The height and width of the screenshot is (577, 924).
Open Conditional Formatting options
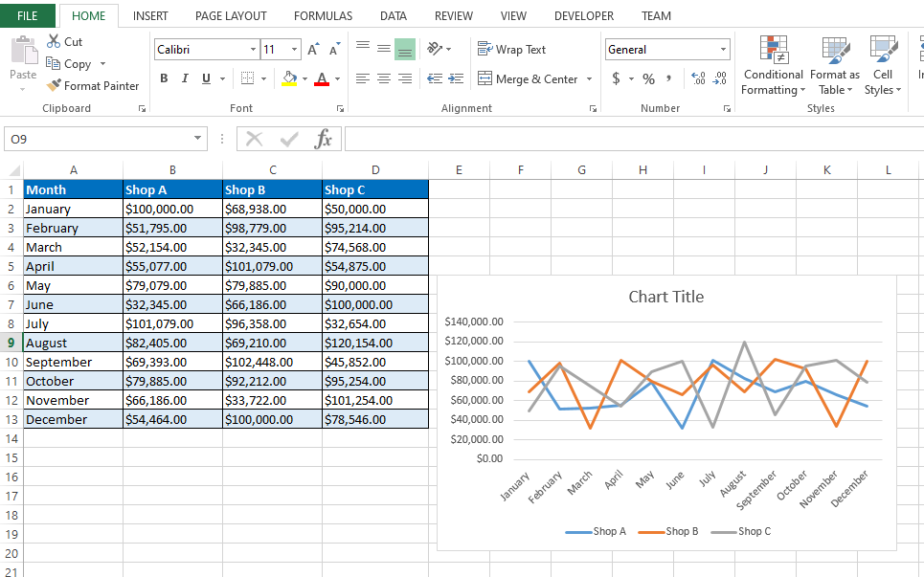click(772, 65)
